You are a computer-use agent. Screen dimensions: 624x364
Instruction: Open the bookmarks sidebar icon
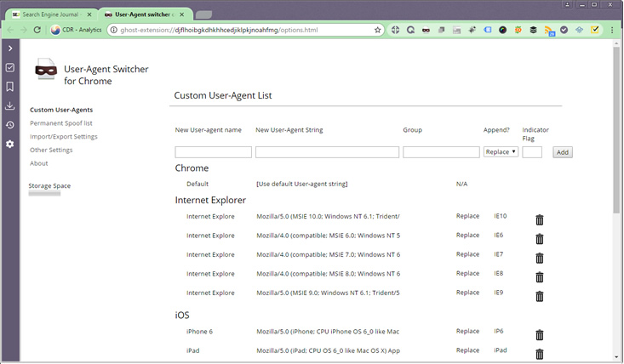point(10,87)
